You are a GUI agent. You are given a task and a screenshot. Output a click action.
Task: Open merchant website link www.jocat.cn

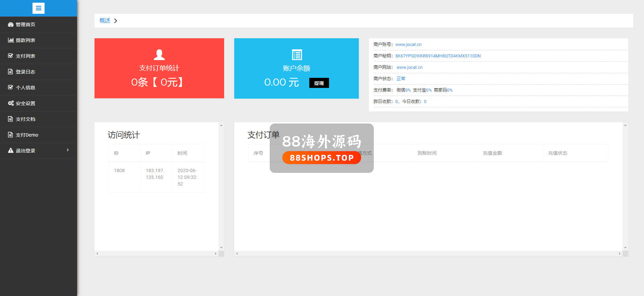(409, 67)
